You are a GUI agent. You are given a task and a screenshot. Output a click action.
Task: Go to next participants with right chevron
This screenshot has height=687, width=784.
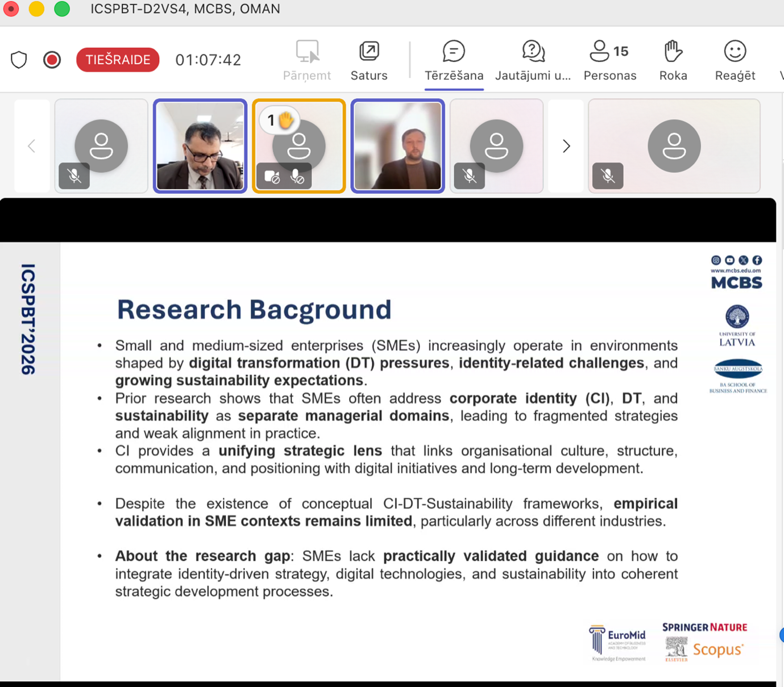click(x=566, y=146)
